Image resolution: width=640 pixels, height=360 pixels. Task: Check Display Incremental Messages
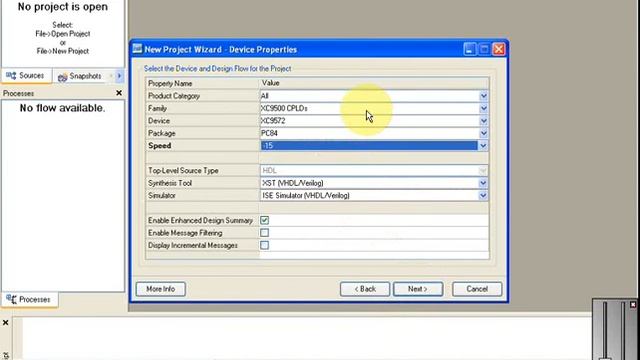tap(264, 245)
